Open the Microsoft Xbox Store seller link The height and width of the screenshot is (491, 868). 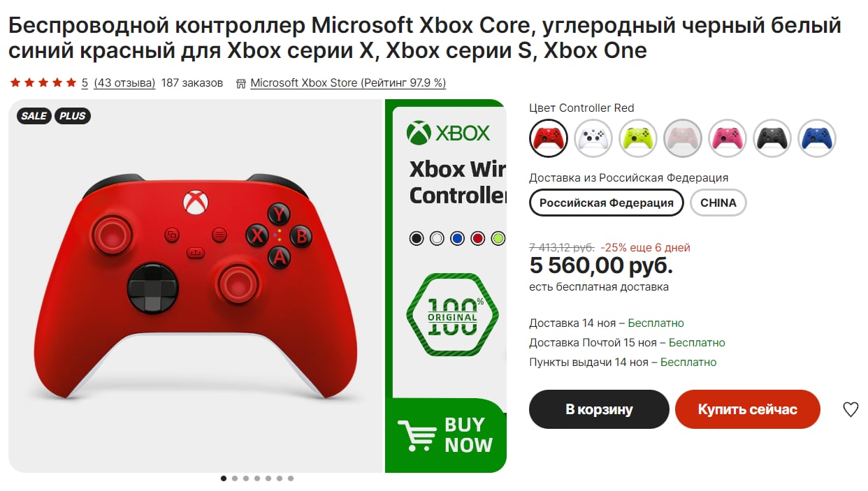(x=348, y=82)
